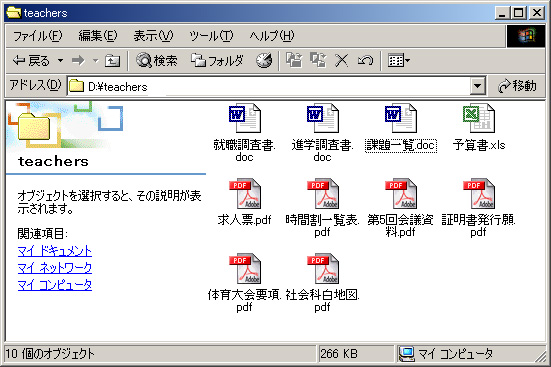This screenshot has height=367, width=551.
Task: Click the Copy To toolbar icon
Action: coord(318,60)
